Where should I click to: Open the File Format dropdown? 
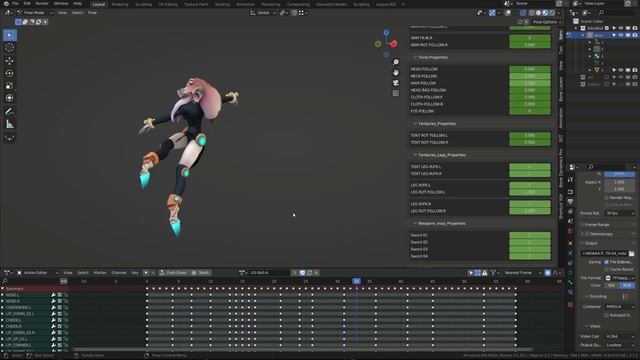pos(620,278)
